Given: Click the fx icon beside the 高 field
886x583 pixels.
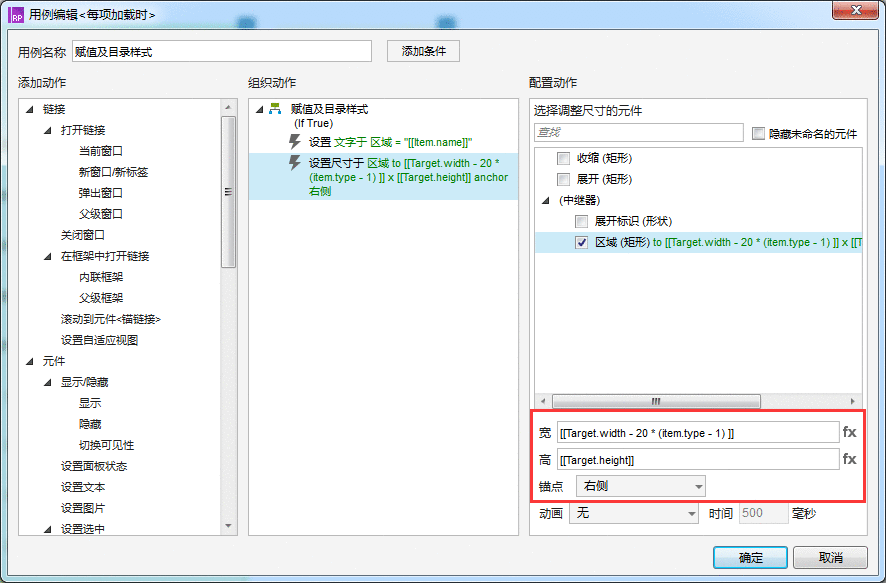Looking at the screenshot, I should click(x=849, y=459).
